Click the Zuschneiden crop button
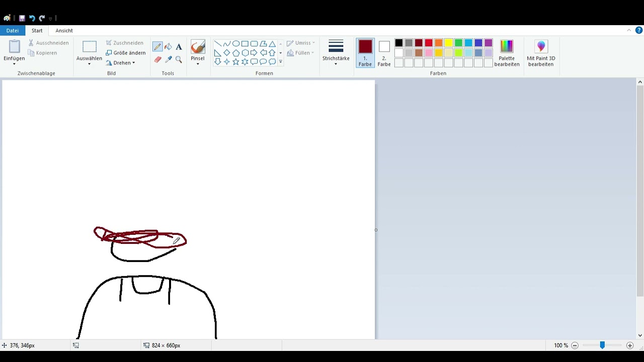The image size is (644, 362). pyautogui.click(x=125, y=43)
